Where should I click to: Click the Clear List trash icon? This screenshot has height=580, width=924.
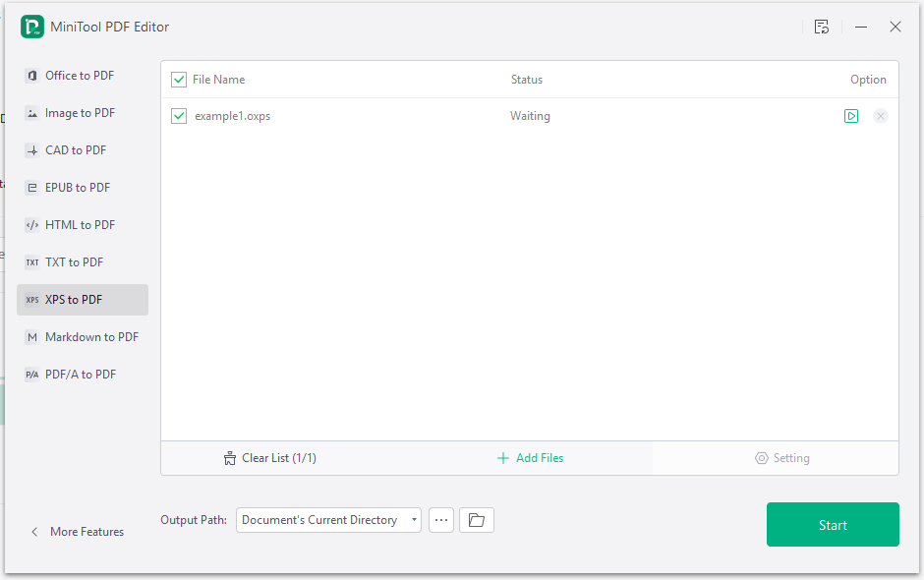tap(230, 458)
